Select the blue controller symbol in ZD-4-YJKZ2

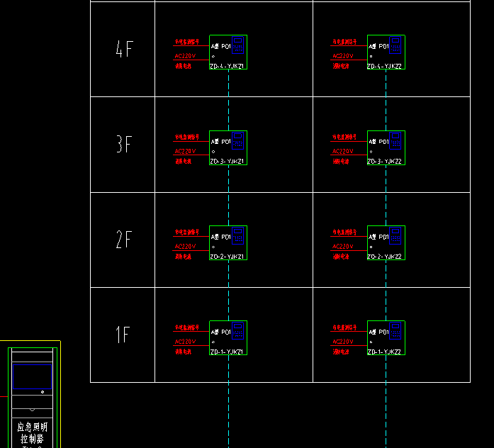[395, 45]
